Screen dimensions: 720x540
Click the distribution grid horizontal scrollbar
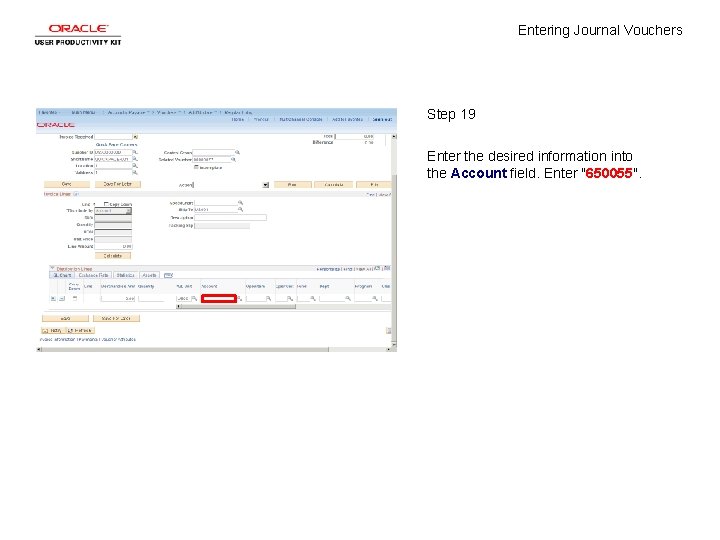[236, 307]
